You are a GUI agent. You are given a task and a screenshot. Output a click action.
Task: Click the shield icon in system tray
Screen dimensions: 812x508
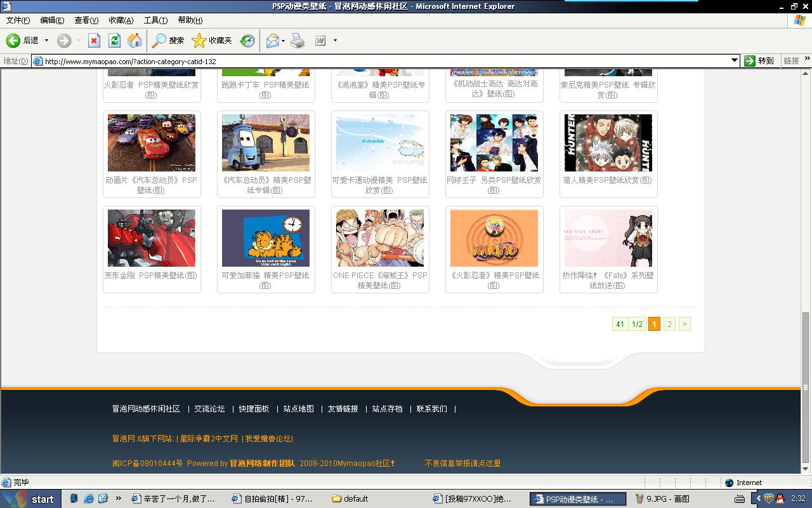769,498
